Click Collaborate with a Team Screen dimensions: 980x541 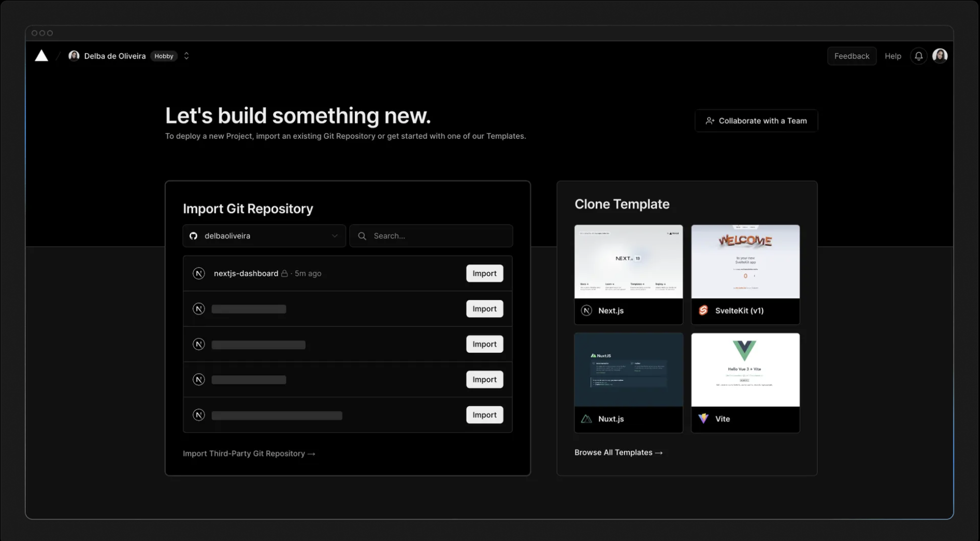[756, 121]
